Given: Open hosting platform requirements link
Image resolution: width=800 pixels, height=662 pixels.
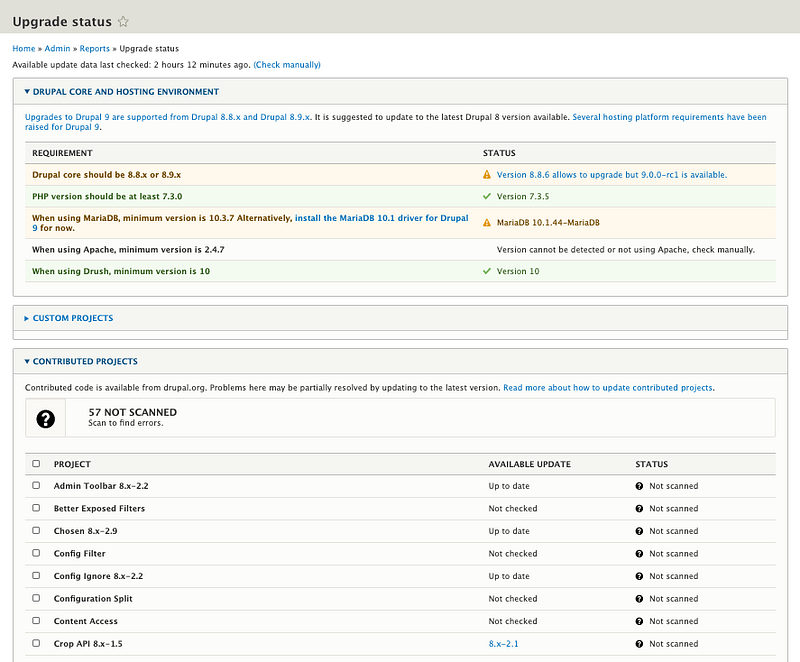Looking at the screenshot, I should coord(669,117).
